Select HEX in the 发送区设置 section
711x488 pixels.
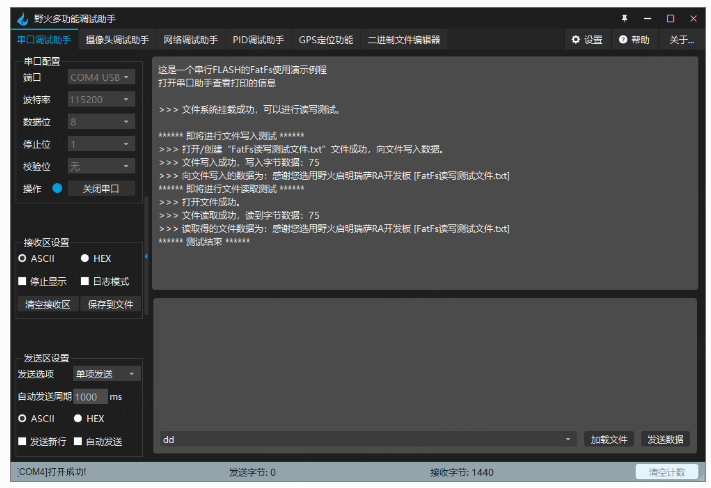pyautogui.click(x=78, y=418)
